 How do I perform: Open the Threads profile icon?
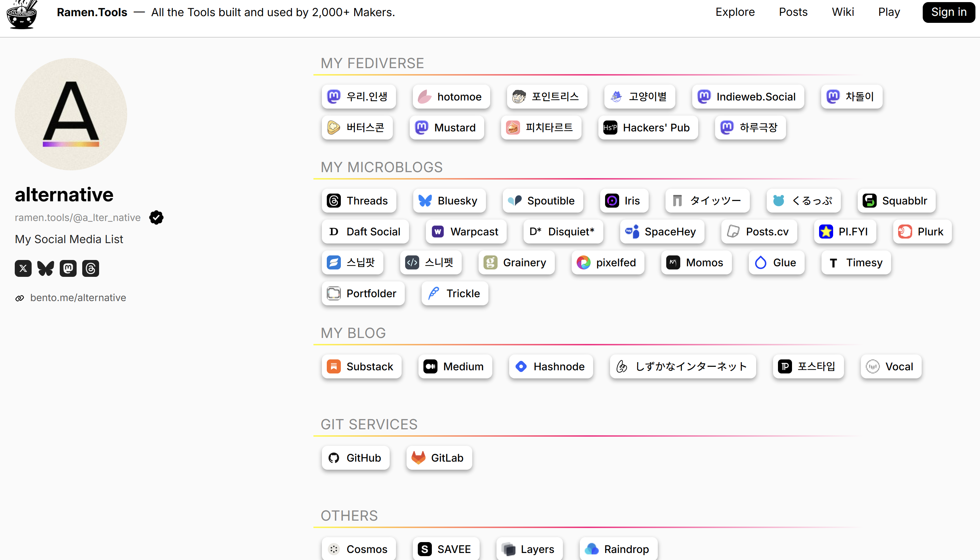(90, 268)
